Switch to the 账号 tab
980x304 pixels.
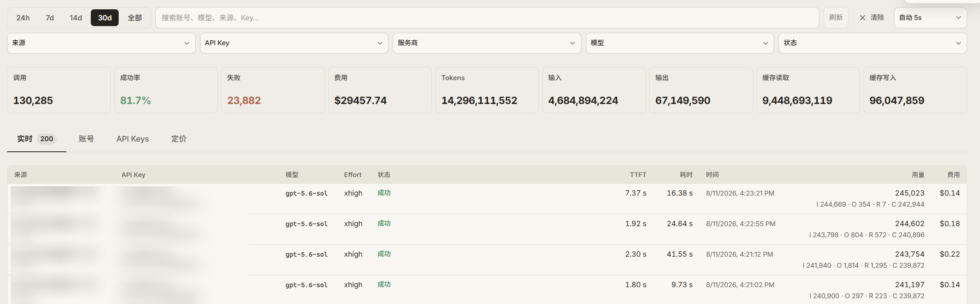tap(86, 139)
